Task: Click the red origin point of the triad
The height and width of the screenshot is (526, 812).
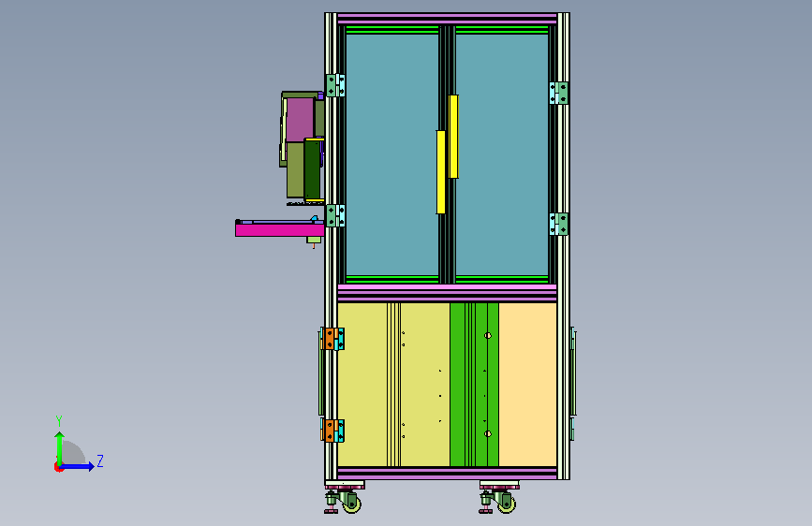Action: coord(58,467)
